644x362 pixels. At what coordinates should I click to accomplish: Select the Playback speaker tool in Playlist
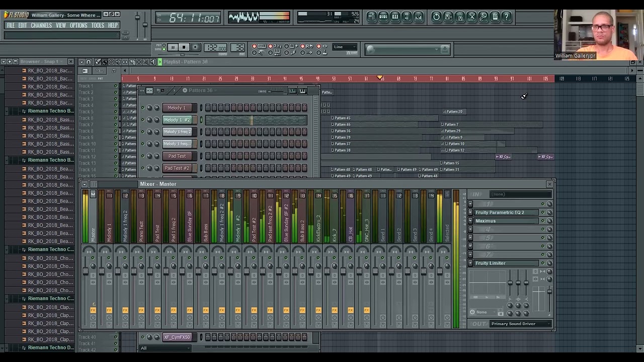(x=152, y=62)
